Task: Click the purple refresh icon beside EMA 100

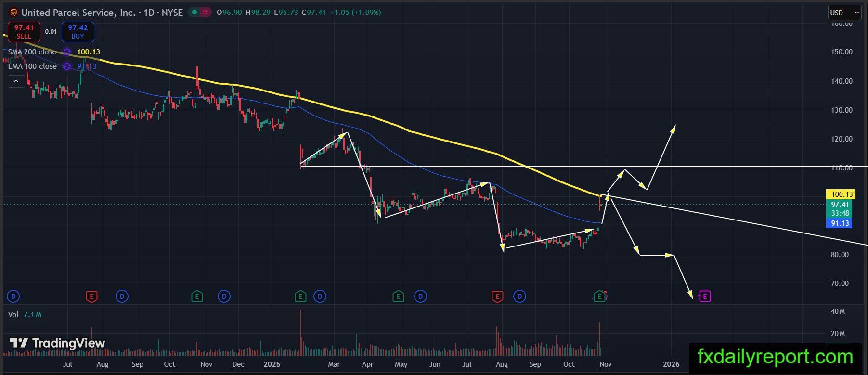Action: point(67,66)
